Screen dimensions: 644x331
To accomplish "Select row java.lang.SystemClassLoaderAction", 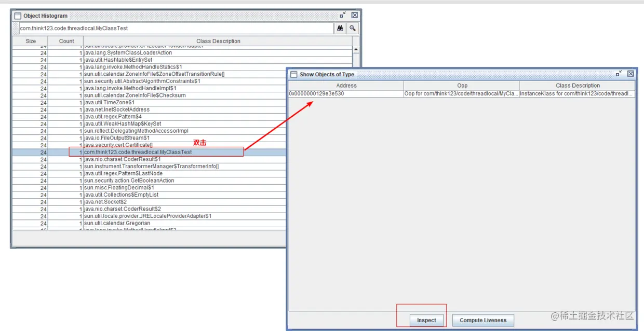I will (182, 53).
